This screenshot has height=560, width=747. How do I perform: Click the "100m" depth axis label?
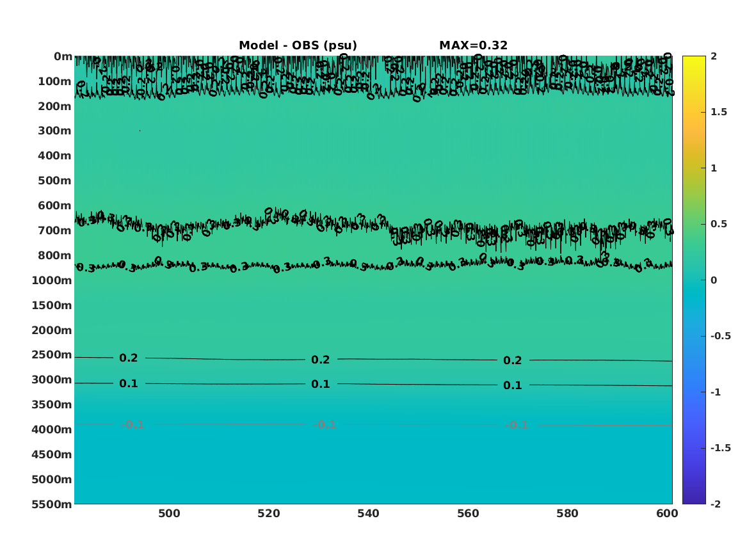coord(55,81)
